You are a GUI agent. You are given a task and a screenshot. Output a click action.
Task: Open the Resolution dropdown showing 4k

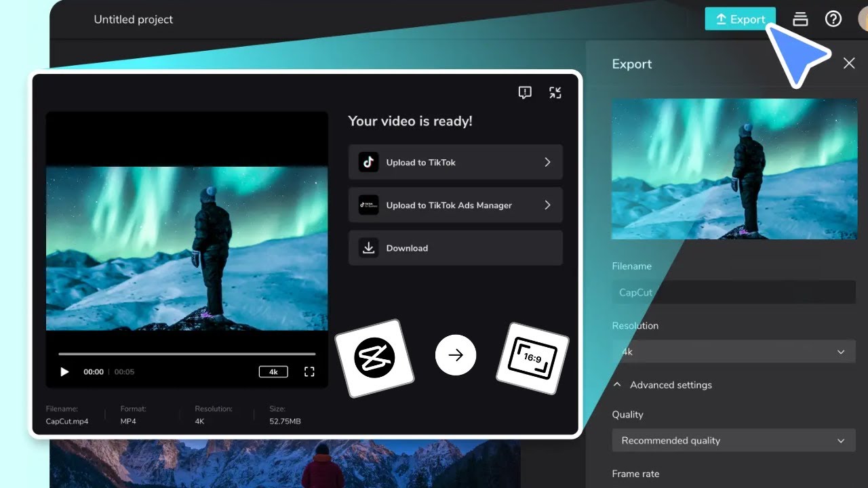tap(734, 352)
